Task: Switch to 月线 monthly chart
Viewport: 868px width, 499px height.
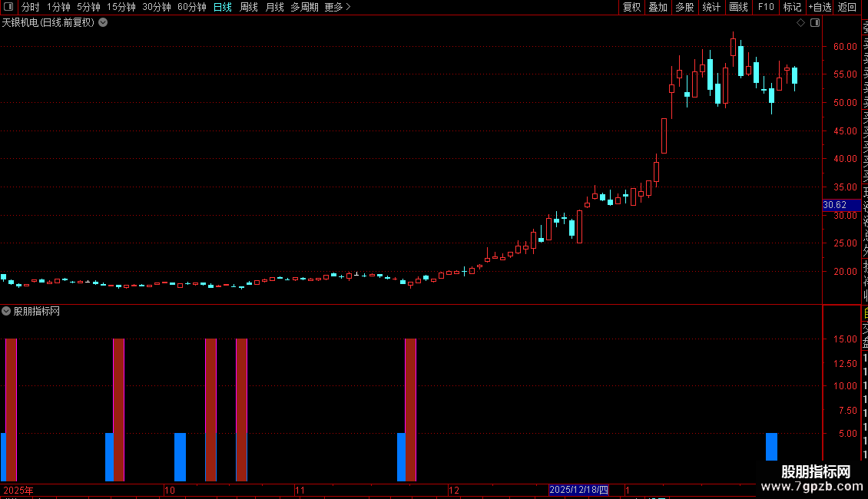Action: 274,7
